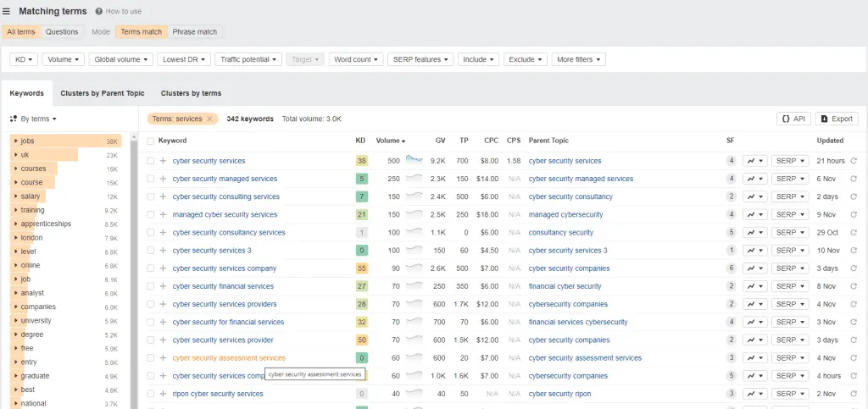Open trend chart menu for 'cyber security consultancy services'

coord(755,233)
